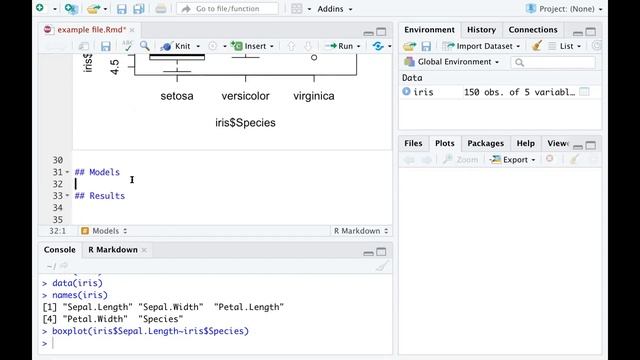
Task: Open Find/Replace magnifier icon
Action: (x=144, y=46)
